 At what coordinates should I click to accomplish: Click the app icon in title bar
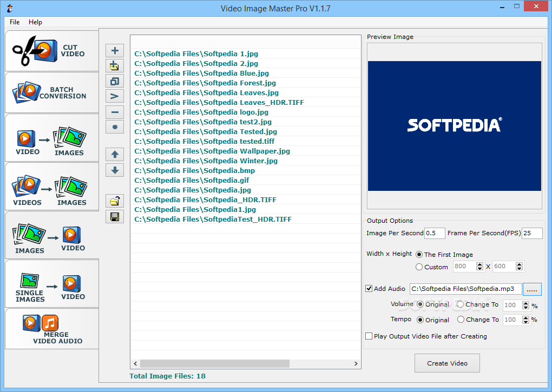[x=10, y=8]
